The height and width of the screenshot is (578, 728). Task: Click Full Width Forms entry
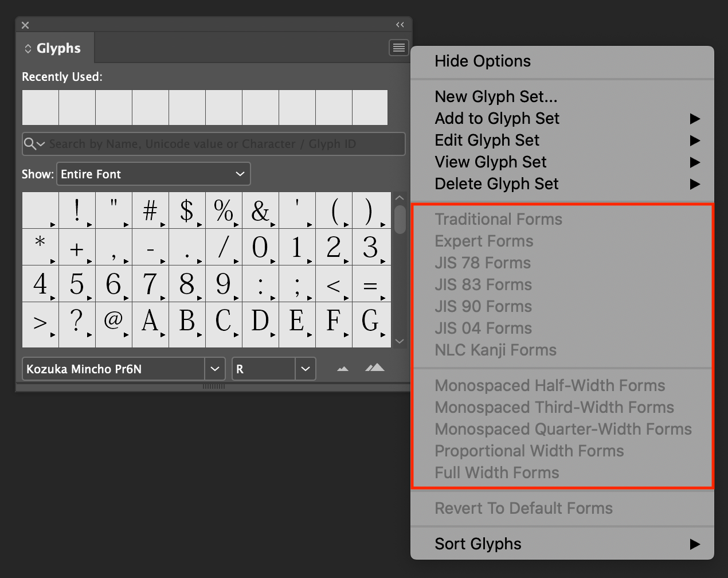click(x=562, y=472)
